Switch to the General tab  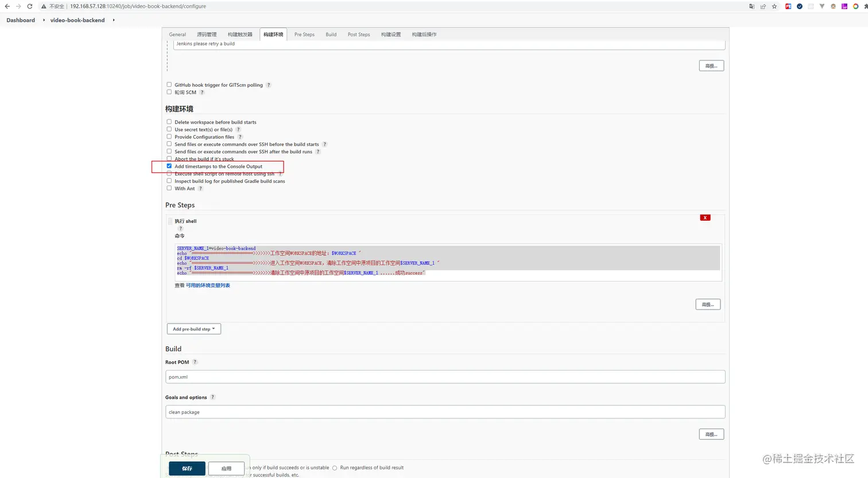click(177, 34)
